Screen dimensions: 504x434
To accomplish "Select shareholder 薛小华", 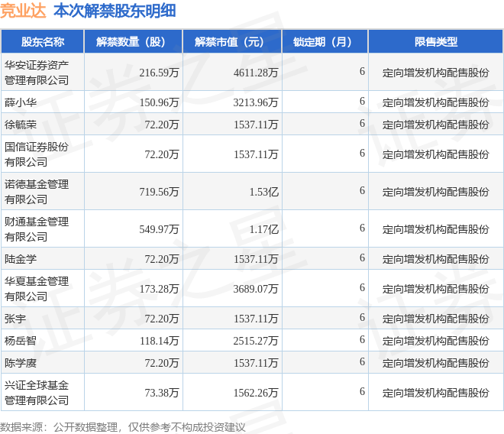I will pyautogui.click(x=21, y=102).
